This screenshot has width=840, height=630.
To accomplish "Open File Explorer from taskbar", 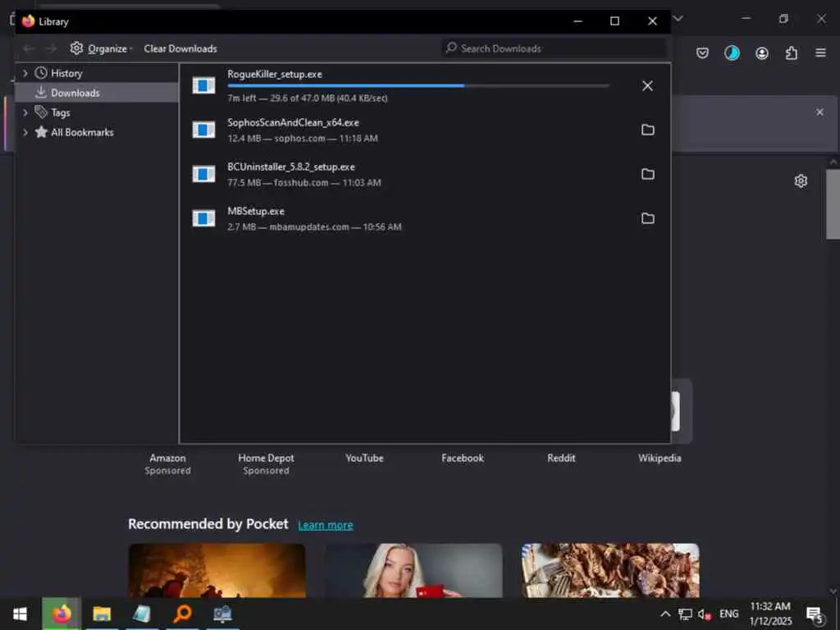I will (101, 614).
